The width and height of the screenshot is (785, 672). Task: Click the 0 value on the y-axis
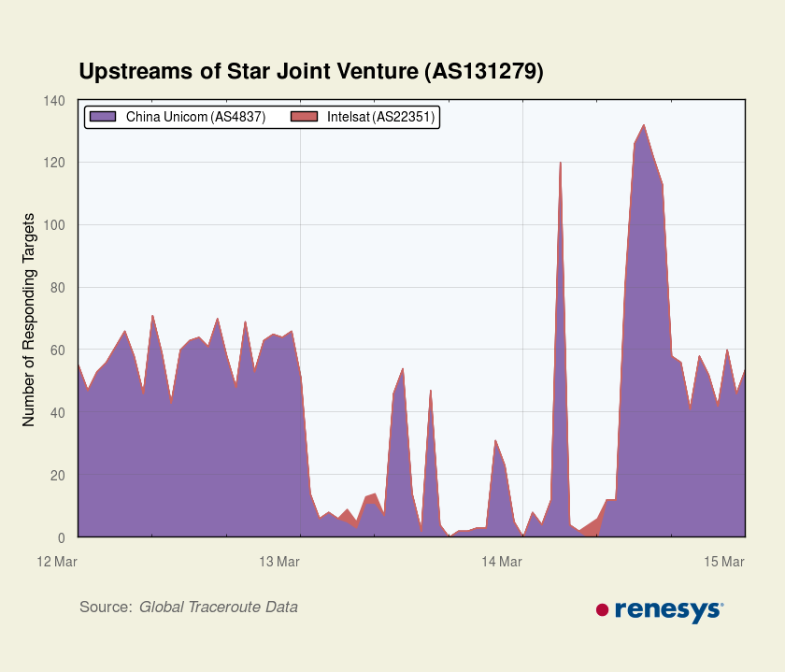(x=61, y=537)
